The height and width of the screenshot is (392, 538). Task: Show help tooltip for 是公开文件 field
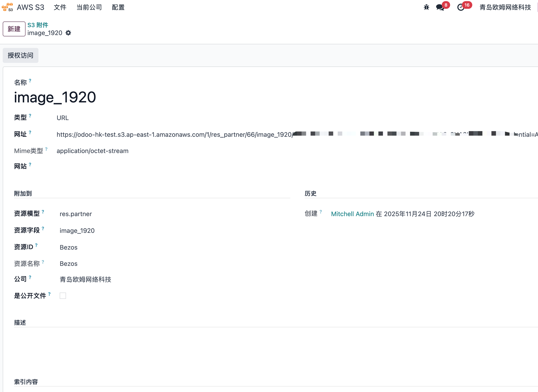pos(49,294)
